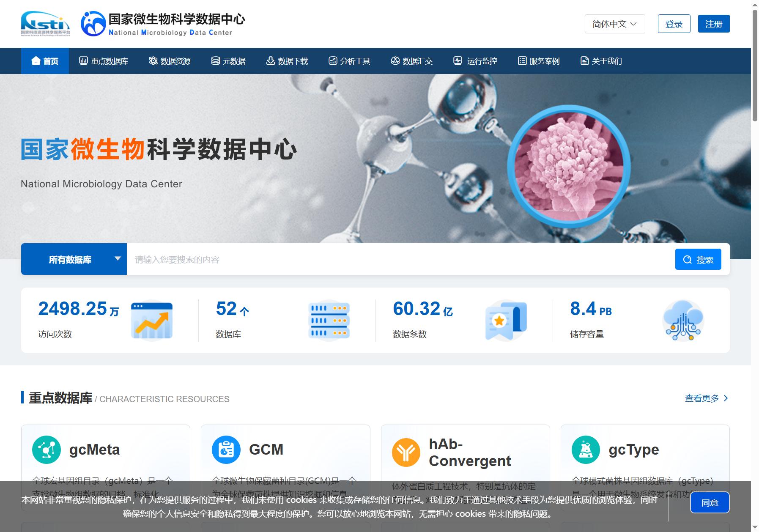Click the data records star folder icon
The width and height of the screenshot is (759, 532).
(506, 321)
